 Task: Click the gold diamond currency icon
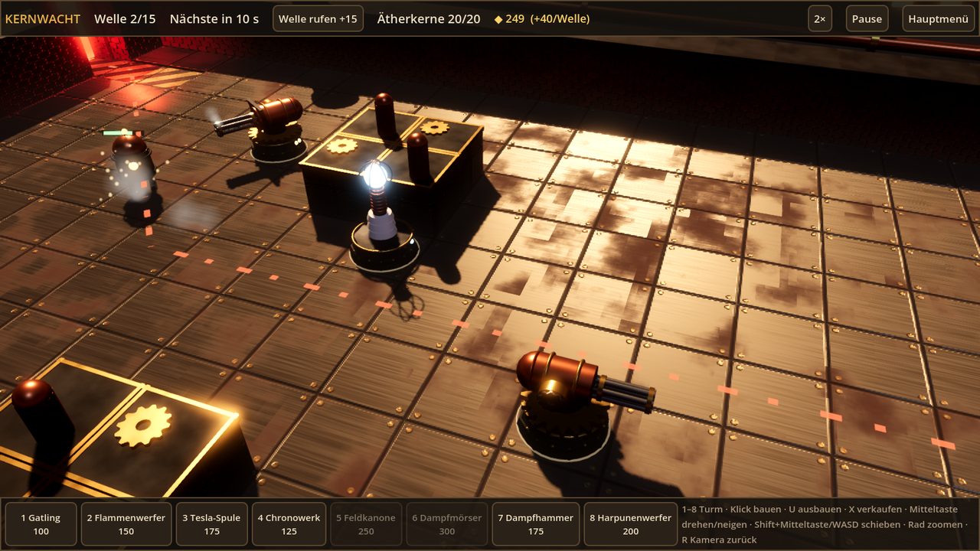(x=498, y=19)
